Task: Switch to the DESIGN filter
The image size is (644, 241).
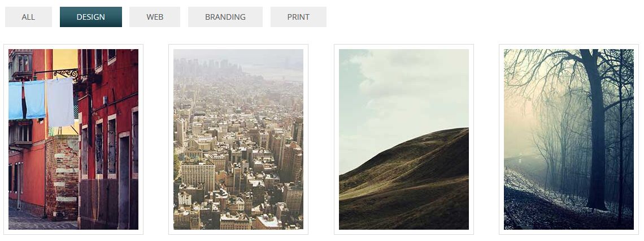Action: pos(91,17)
